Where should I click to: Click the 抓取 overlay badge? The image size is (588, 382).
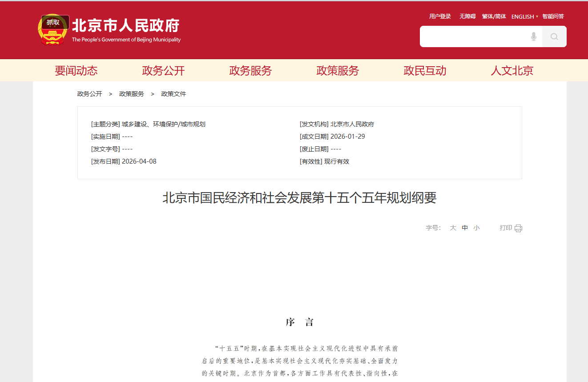point(53,22)
